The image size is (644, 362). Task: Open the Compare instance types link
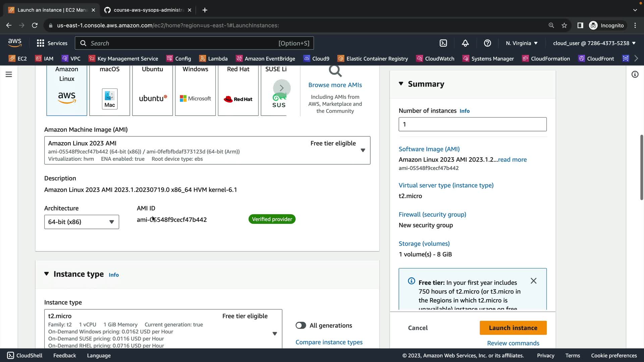329,342
